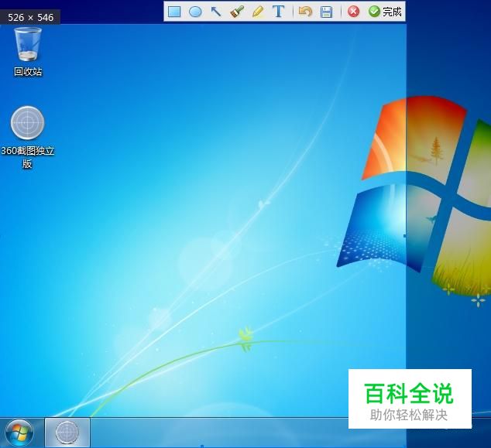Select the 360截图独立版 desktop shortcut
The image size is (491, 448).
click(28, 138)
